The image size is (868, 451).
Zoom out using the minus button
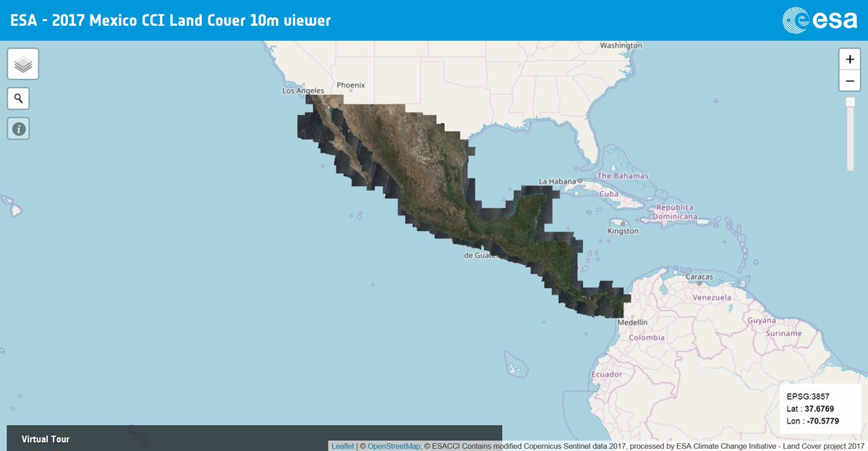[849, 80]
